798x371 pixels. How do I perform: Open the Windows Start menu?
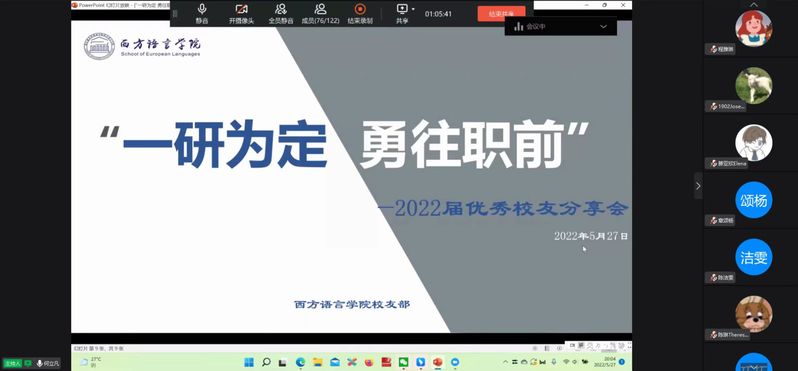(249, 362)
